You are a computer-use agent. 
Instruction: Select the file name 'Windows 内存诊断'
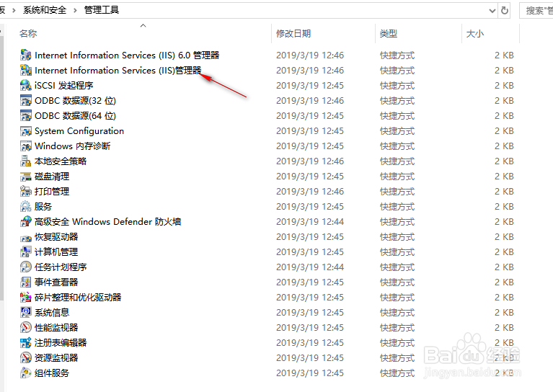click(x=73, y=146)
